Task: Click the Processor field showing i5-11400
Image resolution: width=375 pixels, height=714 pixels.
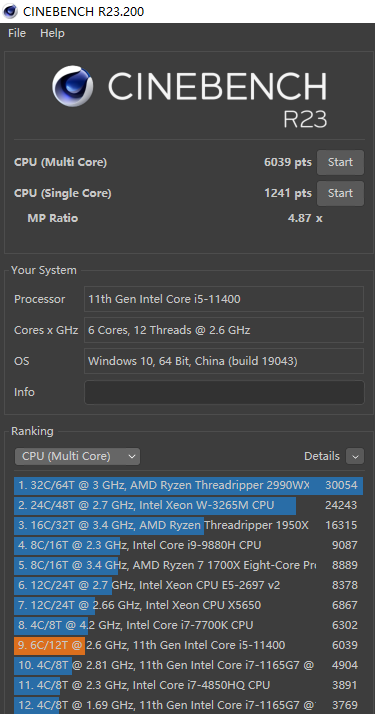Action: pos(224,299)
